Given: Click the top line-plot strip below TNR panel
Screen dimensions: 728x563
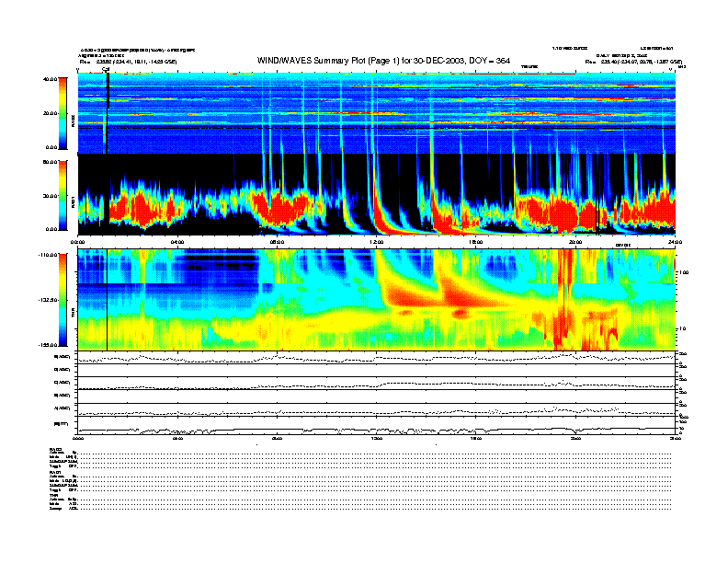Looking at the screenshot, I should coord(377,358).
